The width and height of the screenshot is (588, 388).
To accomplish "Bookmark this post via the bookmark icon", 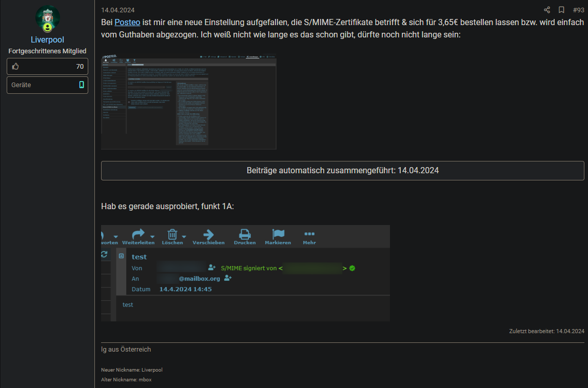I will (x=561, y=10).
